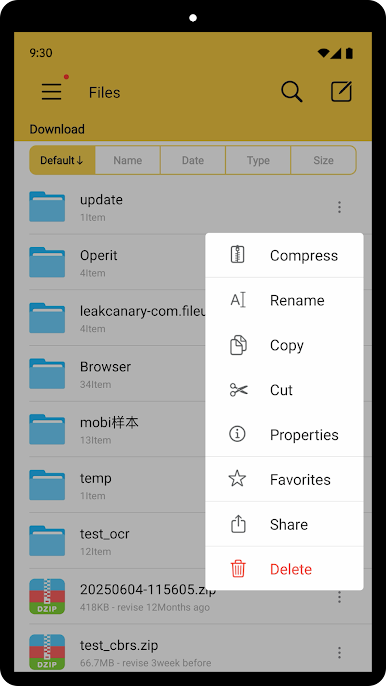Click the Files title text
The width and height of the screenshot is (386, 686).
point(104,92)
